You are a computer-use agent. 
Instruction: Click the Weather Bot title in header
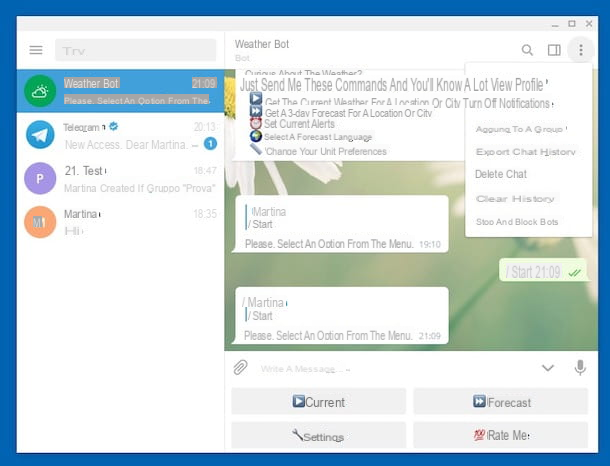pos(262,44)
